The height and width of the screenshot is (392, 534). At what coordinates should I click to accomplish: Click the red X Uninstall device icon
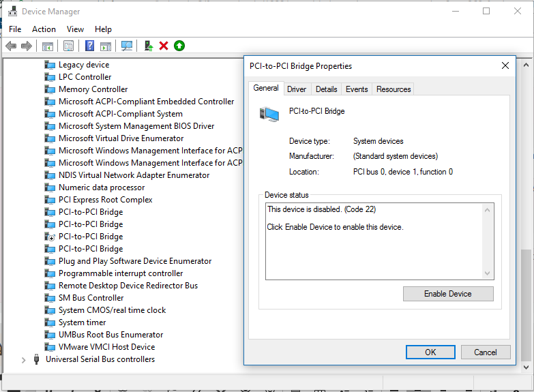pos(164,46)
